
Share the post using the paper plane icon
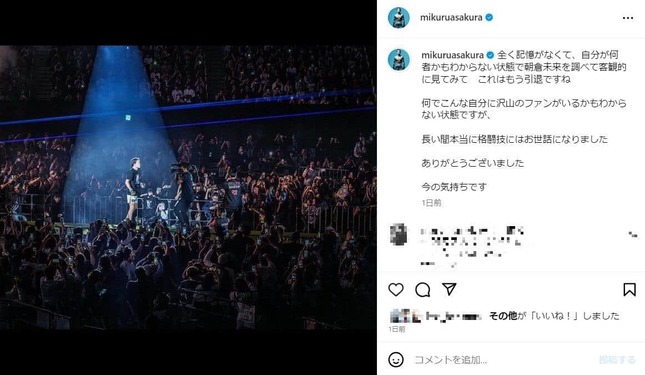click(449, 289)
